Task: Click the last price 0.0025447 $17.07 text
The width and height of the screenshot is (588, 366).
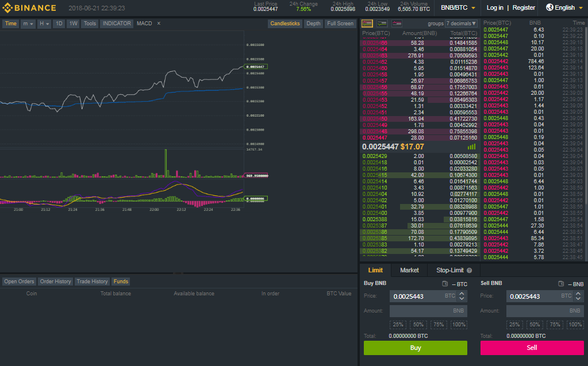Action: (x=393, y=147)
